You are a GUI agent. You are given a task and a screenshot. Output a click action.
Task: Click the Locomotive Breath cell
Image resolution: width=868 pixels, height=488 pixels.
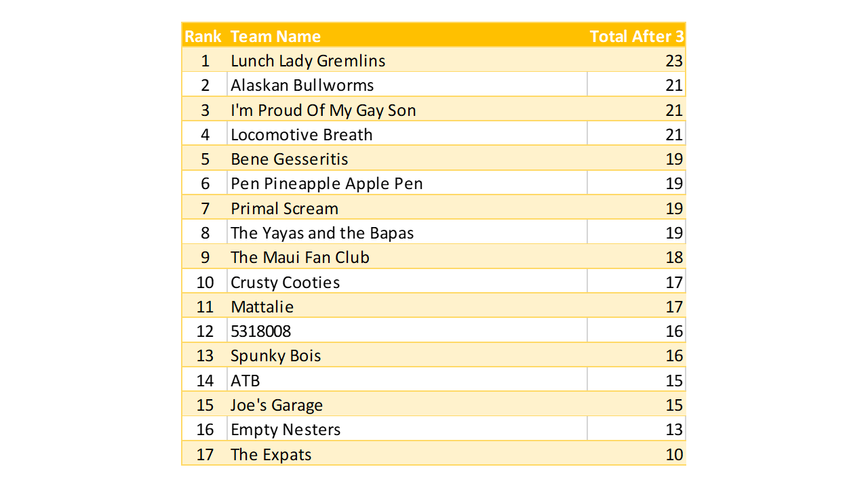click(301, 135)
